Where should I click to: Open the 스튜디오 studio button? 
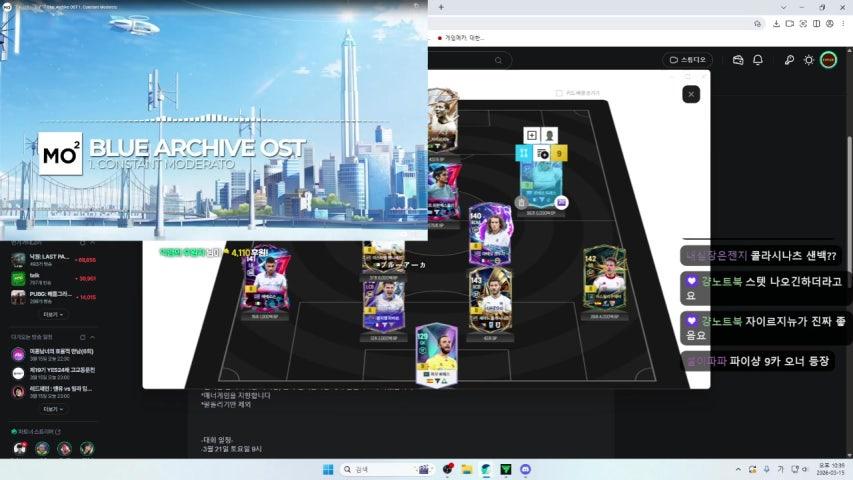(687, 60)
